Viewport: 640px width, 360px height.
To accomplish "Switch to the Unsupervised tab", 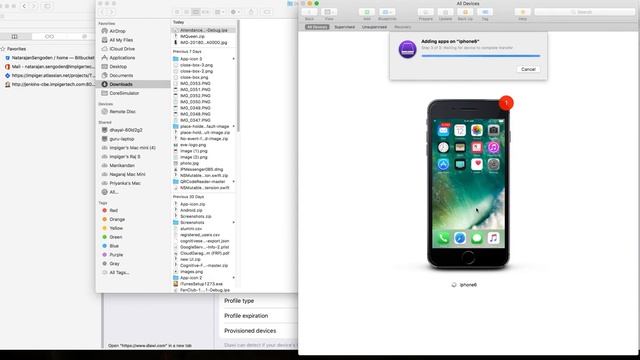I will coord(374,27).
